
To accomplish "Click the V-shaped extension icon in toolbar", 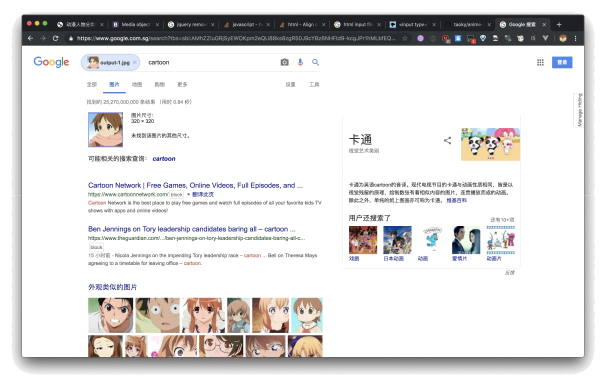I will [545, 38].
